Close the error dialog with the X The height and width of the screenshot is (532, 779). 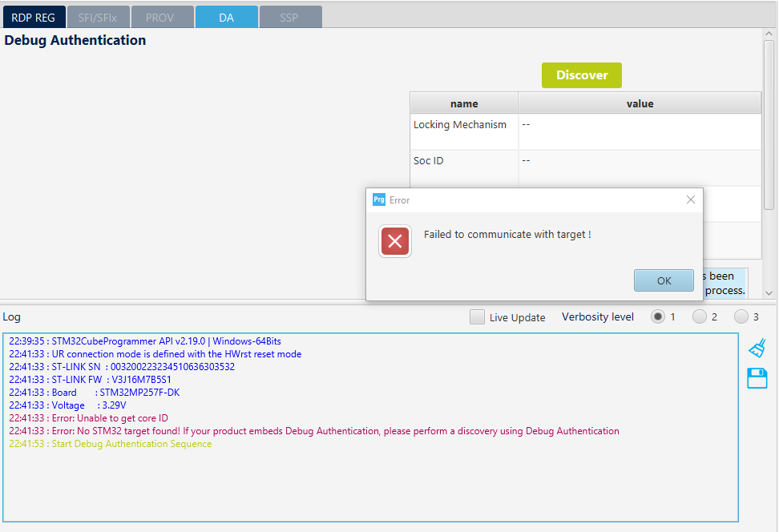(690, 199)
